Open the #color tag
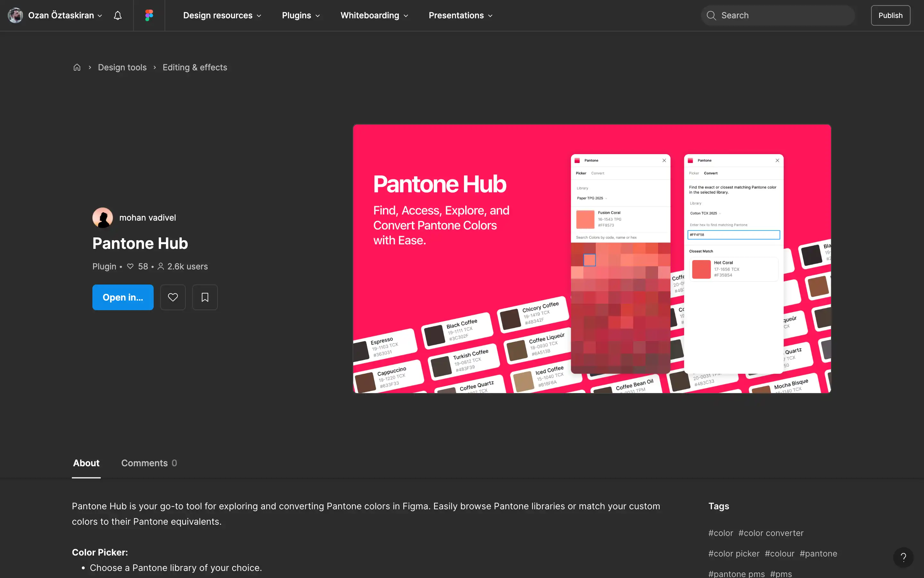Image resolution: width=924 pixels, height=578 pixels. [721, 533]
